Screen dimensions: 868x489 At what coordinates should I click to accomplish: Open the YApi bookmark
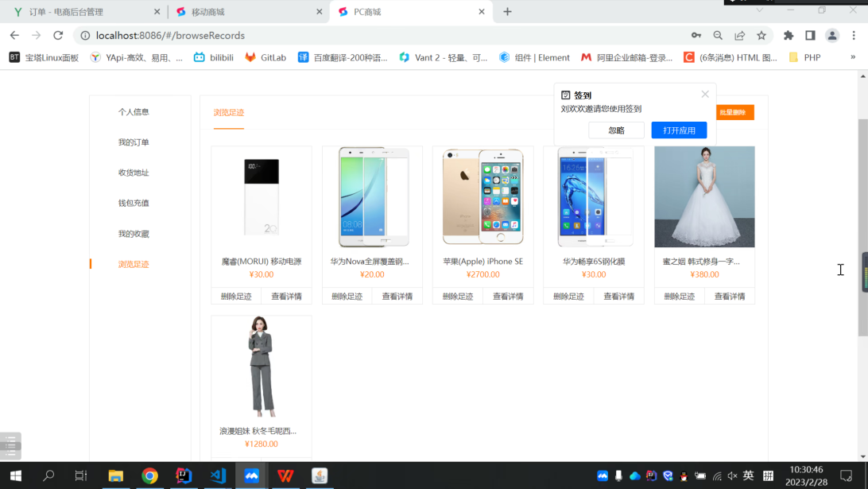pos(136,57)
